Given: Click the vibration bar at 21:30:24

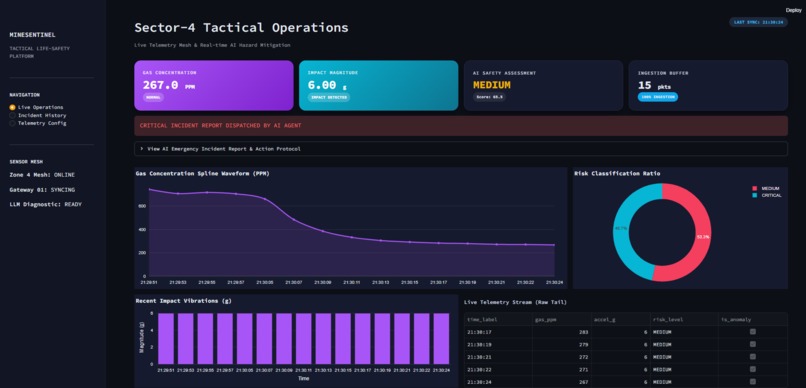Looking at the screenshot, I should (x=441, y=339).
